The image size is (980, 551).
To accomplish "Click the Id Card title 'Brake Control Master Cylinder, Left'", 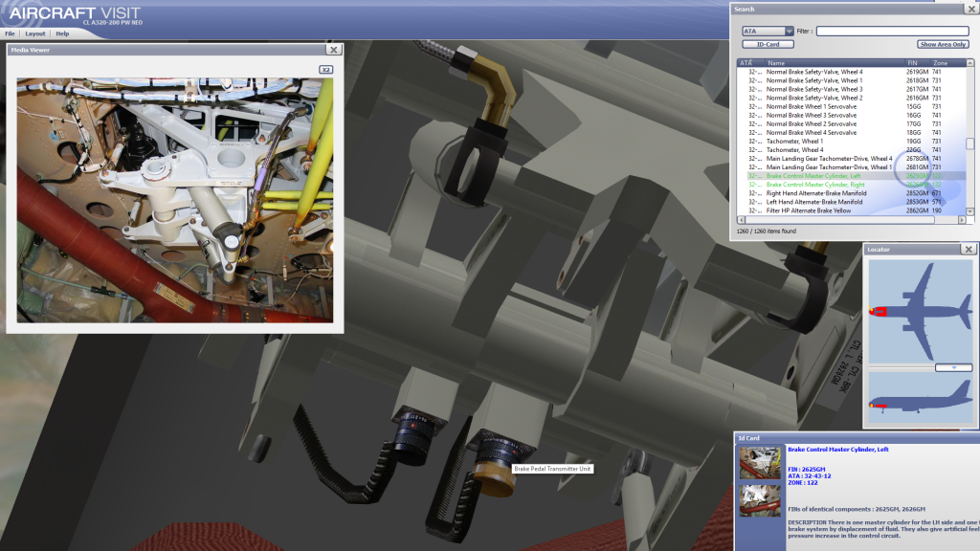I will click(x=838, y=450).
